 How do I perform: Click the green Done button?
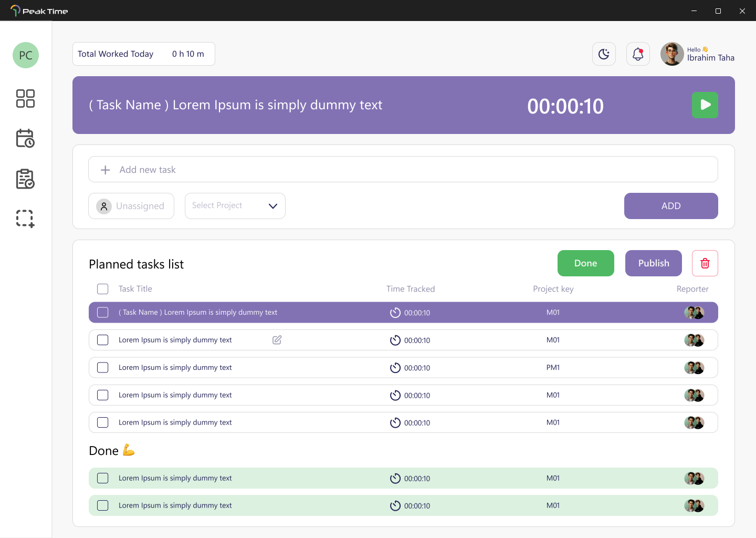click(586, 263)
